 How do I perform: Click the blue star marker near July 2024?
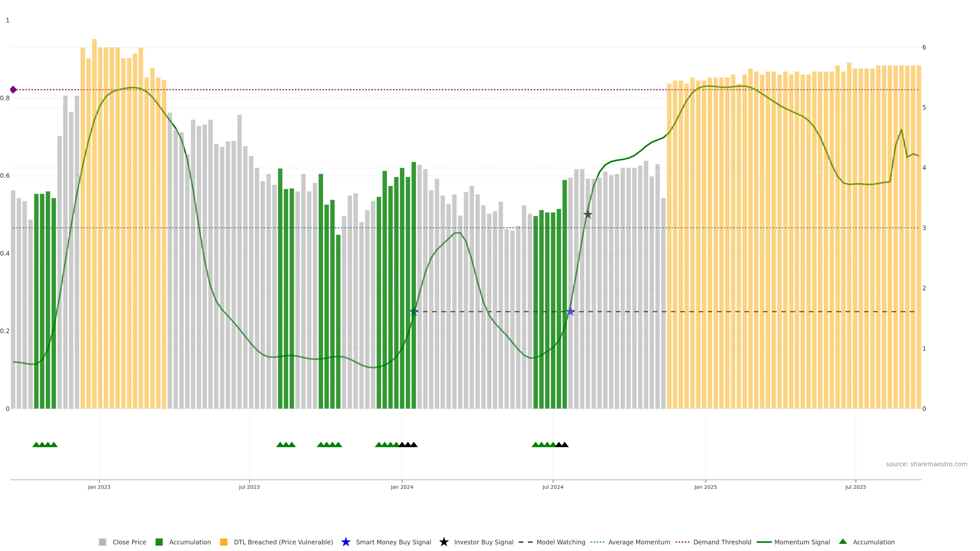[570, 312]
